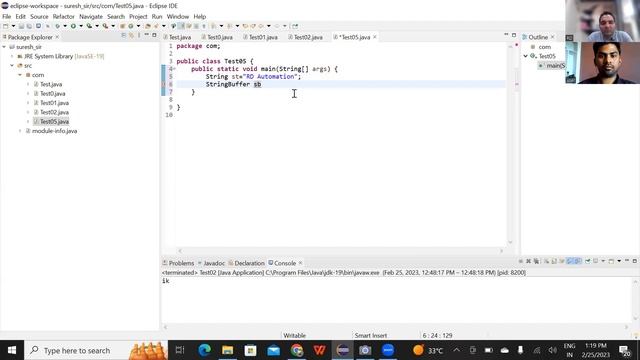This screenshot has height=360, width=640.
Task: Go to Next Annotation icon
Action: tap(213, 26)
